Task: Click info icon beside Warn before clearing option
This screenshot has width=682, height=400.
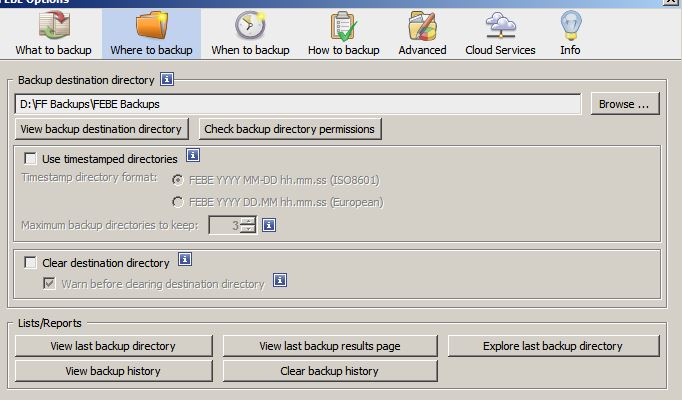Action: pos(280,280)
